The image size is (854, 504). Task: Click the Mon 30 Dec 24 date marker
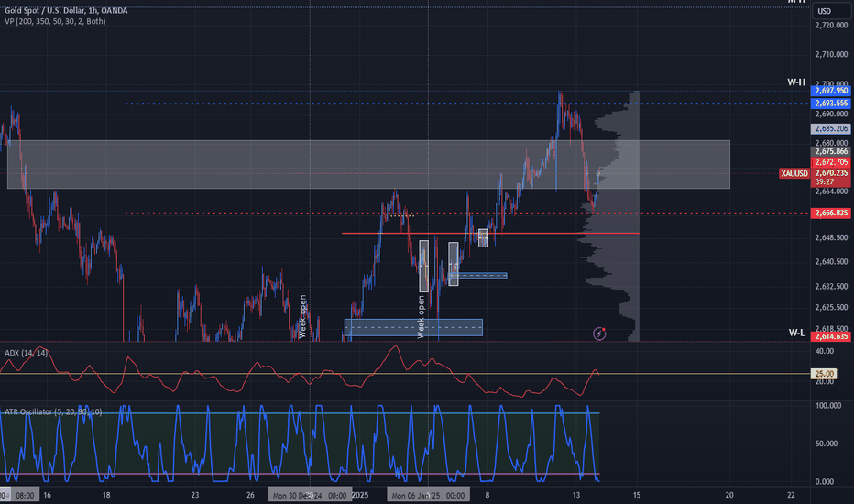pyautogui.click(x=310, y=495)
